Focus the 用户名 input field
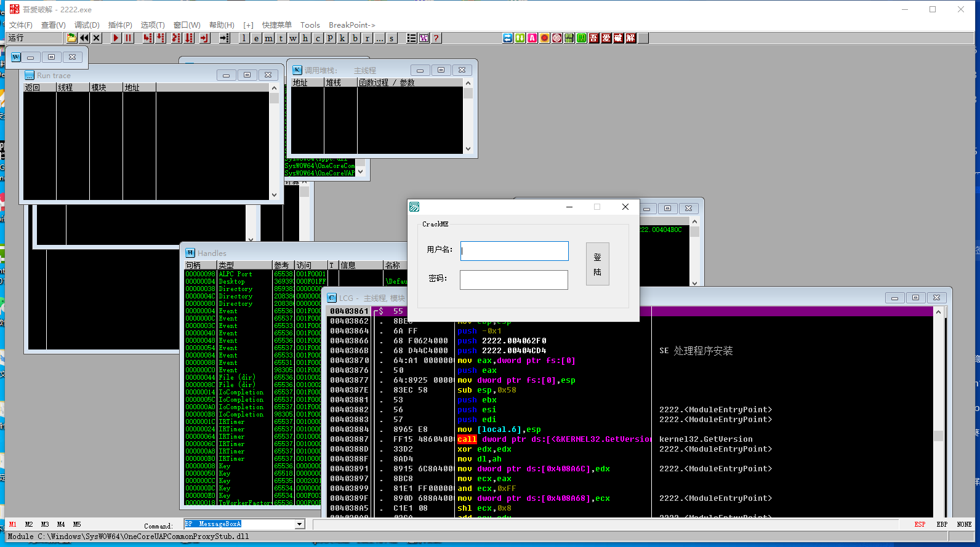Image resolution: width=980 pixels, height=547 pixels. click(x=514, y=251)
